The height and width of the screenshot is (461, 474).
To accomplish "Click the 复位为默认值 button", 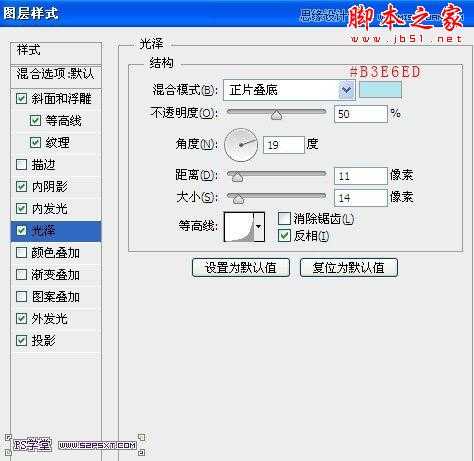I will point(349,268).
